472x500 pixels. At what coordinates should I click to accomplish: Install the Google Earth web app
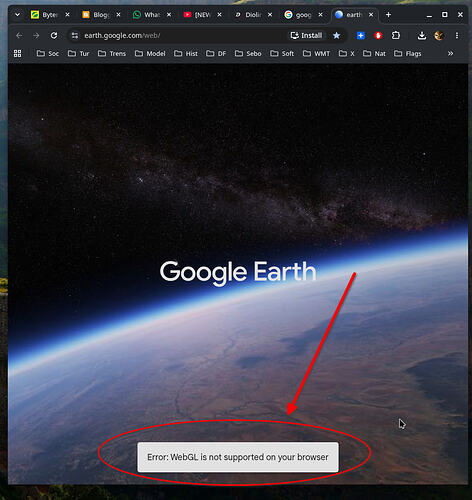click(x=306, y=35)
